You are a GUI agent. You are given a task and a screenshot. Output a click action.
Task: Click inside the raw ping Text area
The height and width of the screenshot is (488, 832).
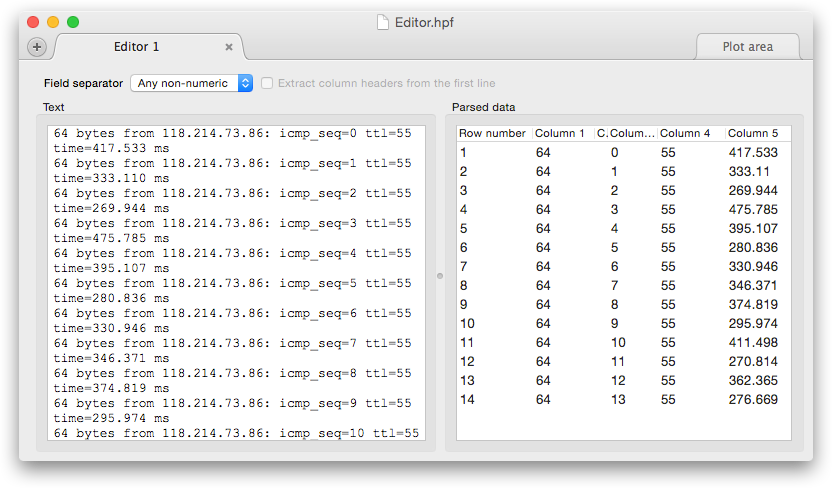(236, 280)
